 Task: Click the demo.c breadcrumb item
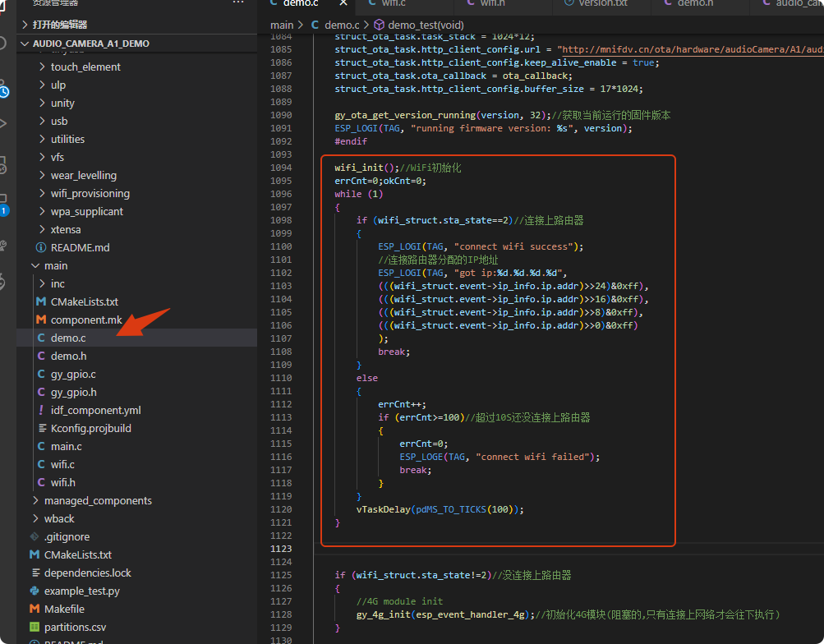[x=341, y=25]
